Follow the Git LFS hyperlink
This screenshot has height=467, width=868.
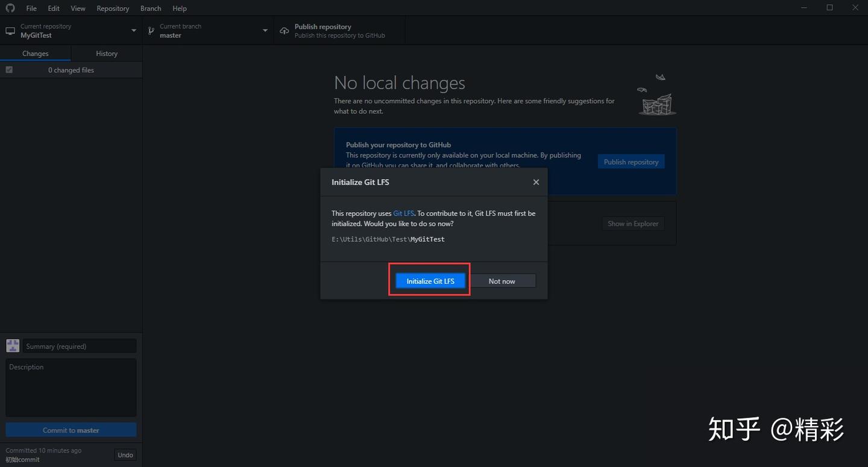(x=404, y=213)
